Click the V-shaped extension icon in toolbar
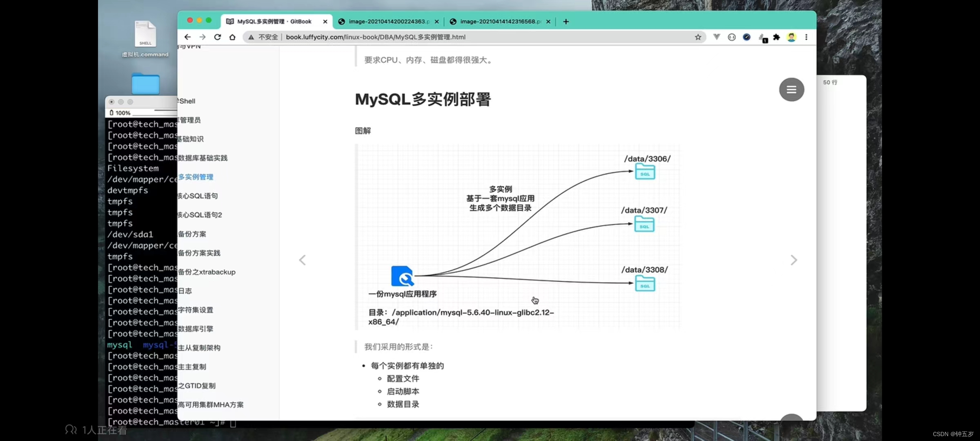 click(717, 37)
